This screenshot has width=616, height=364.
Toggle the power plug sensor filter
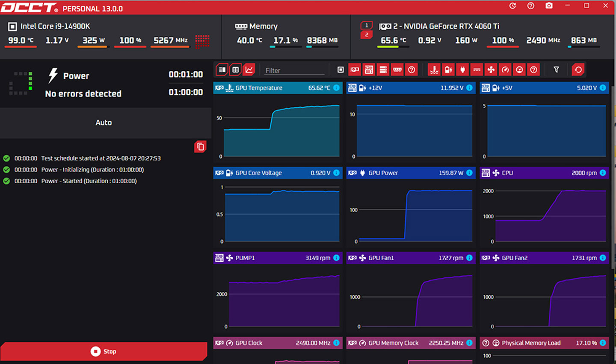[462, 70]
